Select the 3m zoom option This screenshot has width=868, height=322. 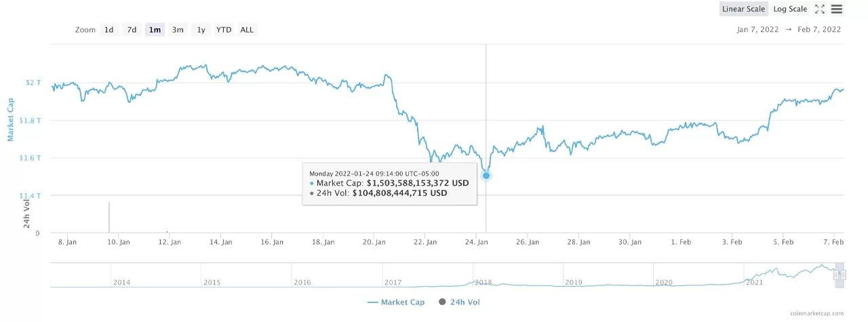tap(178, 30)
